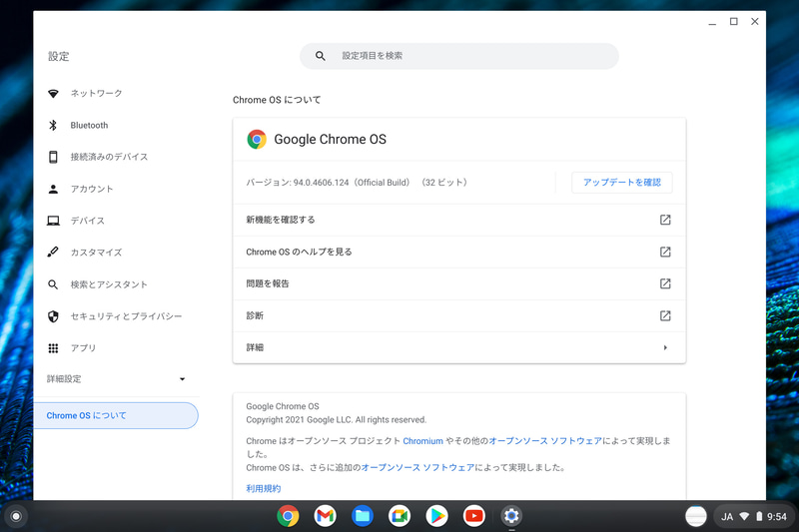Click the Copyright 2021 Google LLC text
Viewport: 799px width, 532px height.
pyautogui.click(x=337, y=420)
